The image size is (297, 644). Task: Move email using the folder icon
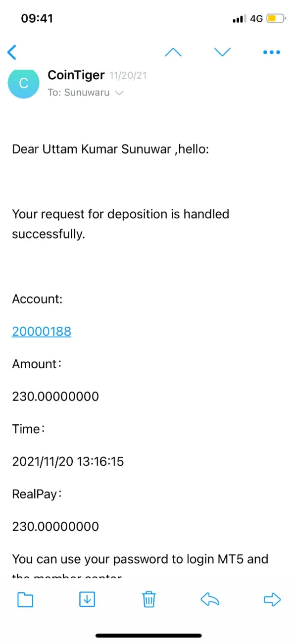pyautogui.click(x=25, y=600)
